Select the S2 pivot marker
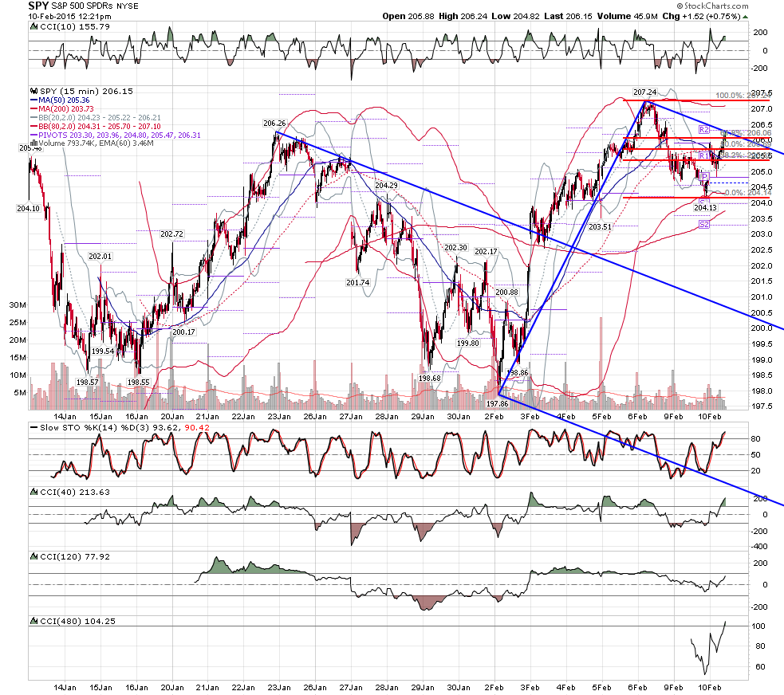784x695 pixels. coord(704,225)
